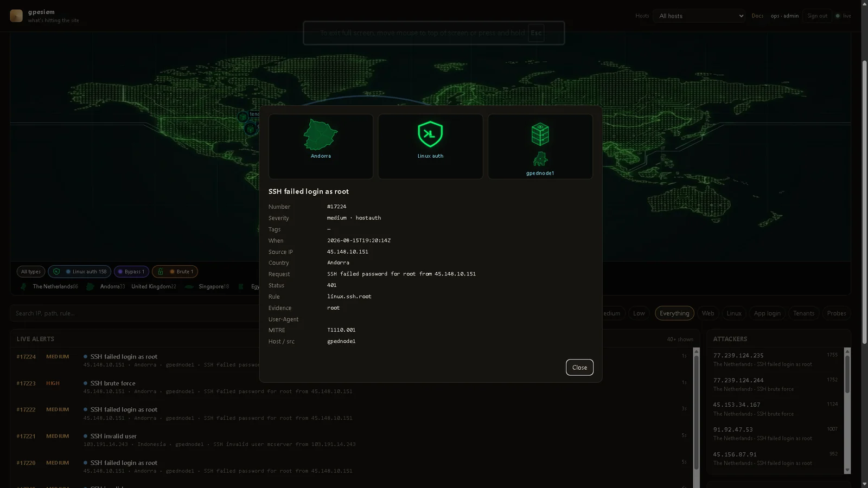Open alert #17222 SSH failed login as root
This screenshot has width=868, height=488.
coord(353,414)
